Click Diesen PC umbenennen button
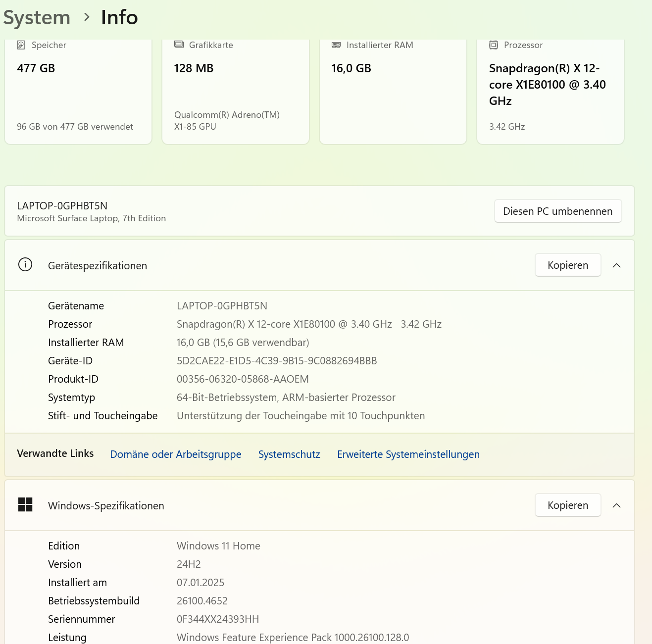652x644 pixels. pos(558,211)
